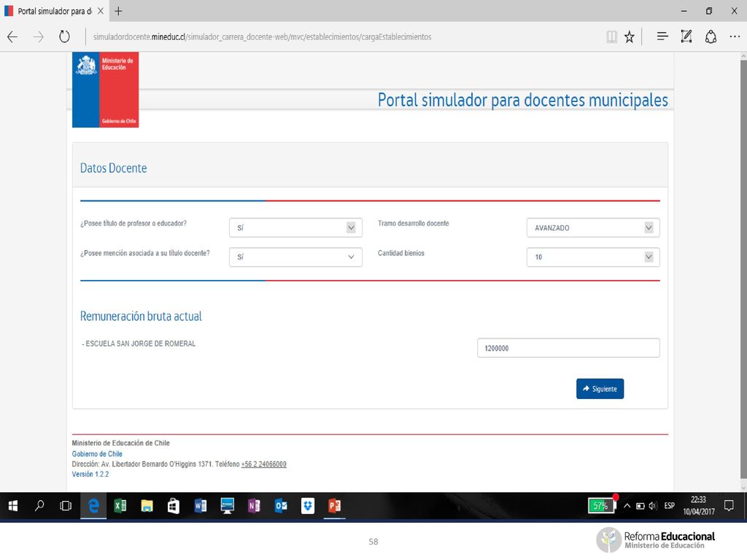
Task: Click the remuneración field showing 1200000
Action: pos(568,348)
